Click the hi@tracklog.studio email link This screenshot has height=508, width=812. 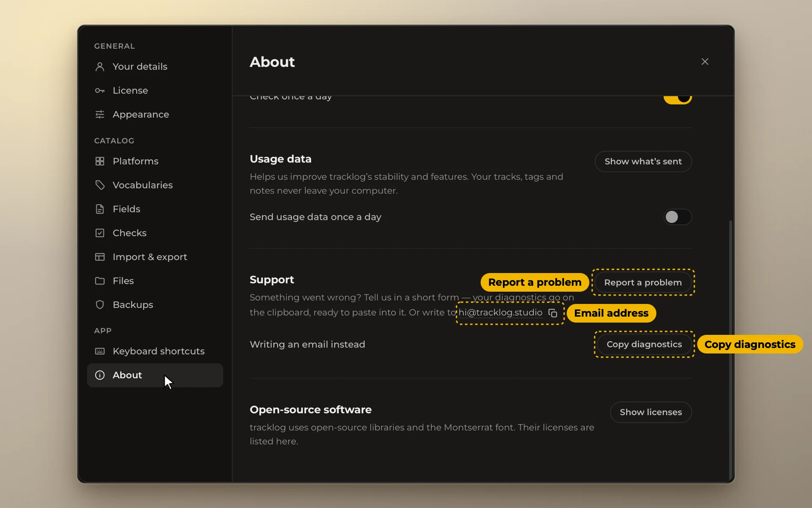500,313
